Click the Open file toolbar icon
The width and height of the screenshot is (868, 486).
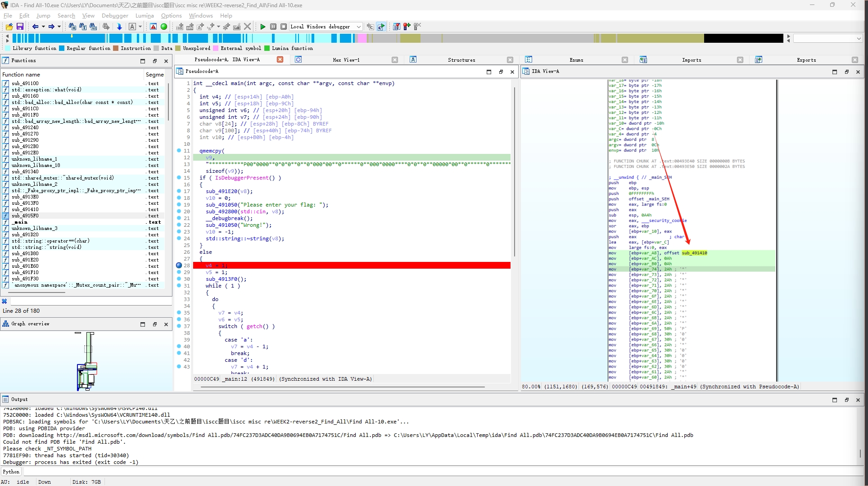9,27
